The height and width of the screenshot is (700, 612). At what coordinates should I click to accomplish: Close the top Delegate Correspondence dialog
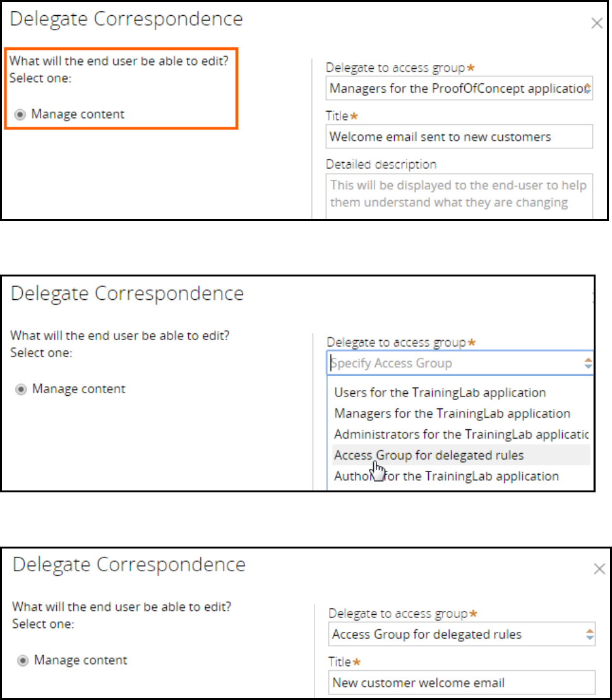click(x=597, y=23)
